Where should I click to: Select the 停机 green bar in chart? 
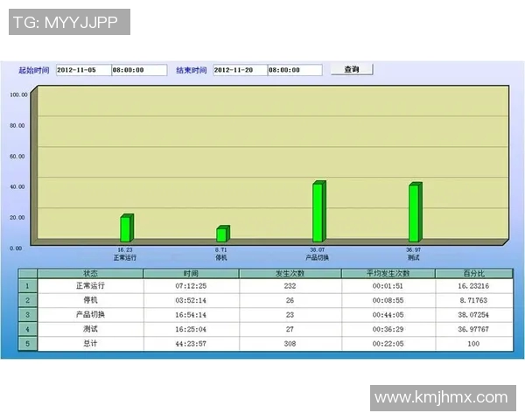click(x=222, y=234)
